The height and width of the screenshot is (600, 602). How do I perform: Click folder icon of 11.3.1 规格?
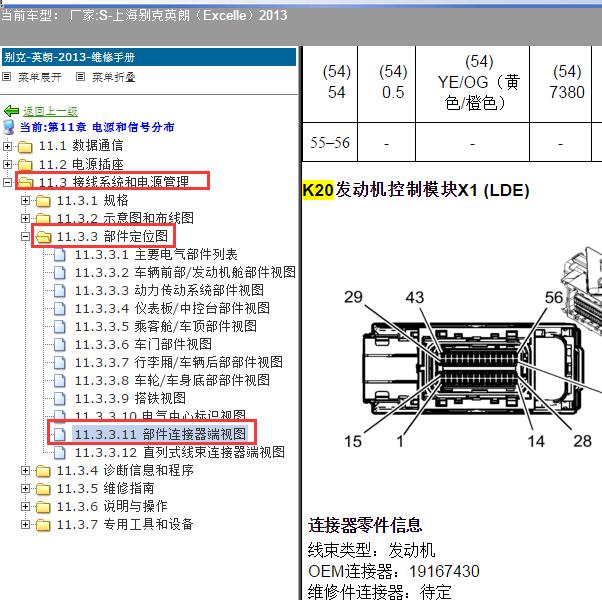(x=43, y=201)
